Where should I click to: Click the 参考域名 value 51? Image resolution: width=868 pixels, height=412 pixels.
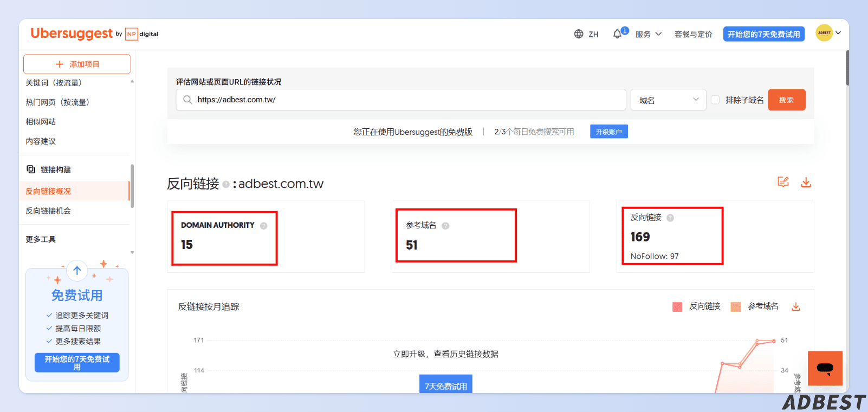(x=412, y=245)
